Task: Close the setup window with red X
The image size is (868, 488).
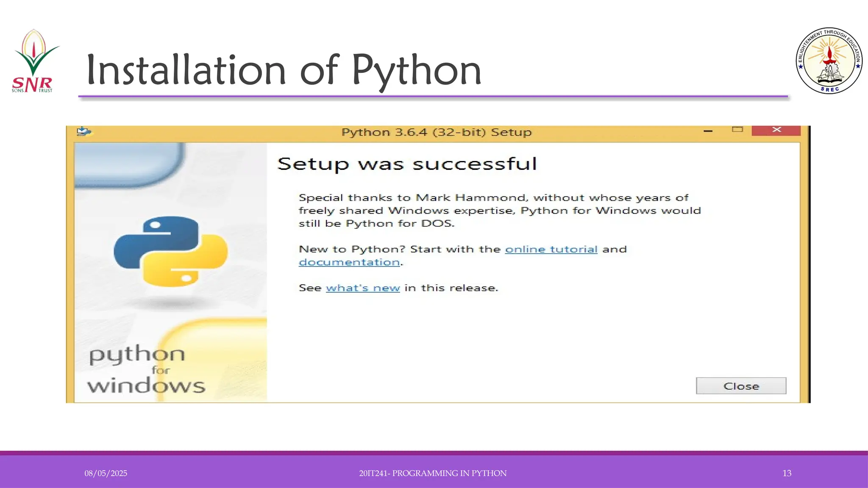Action: coord(776,130)
